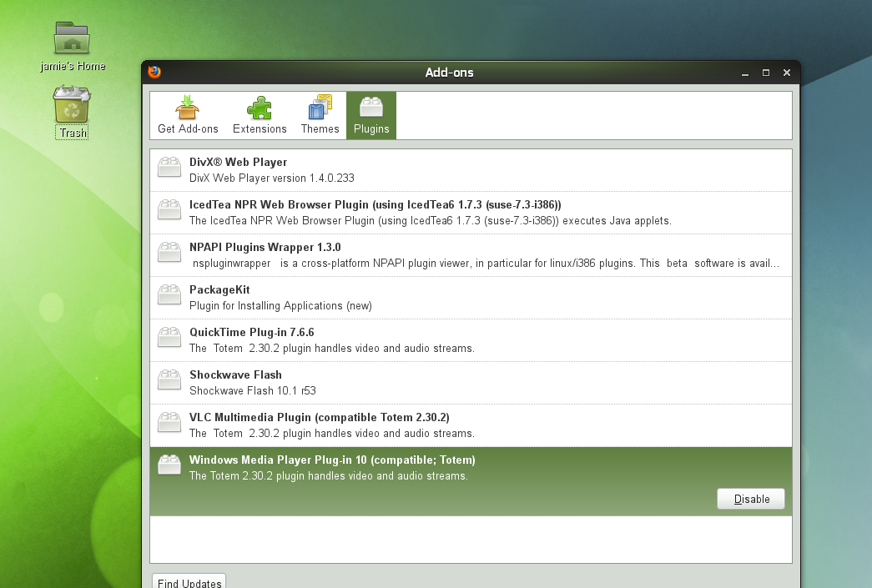Viewport: 872px width, 588px height.
Task: Click the Add-ons window title text
Action: tap(449, 73)
